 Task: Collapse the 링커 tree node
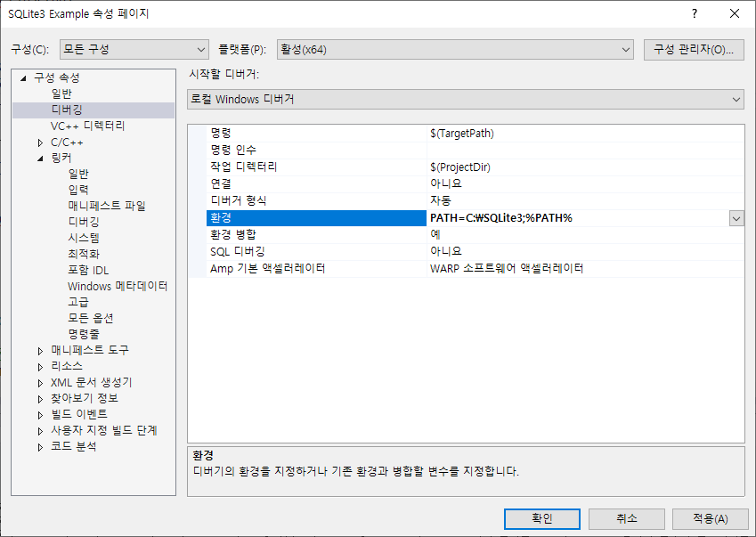click(x=40, y=159)
